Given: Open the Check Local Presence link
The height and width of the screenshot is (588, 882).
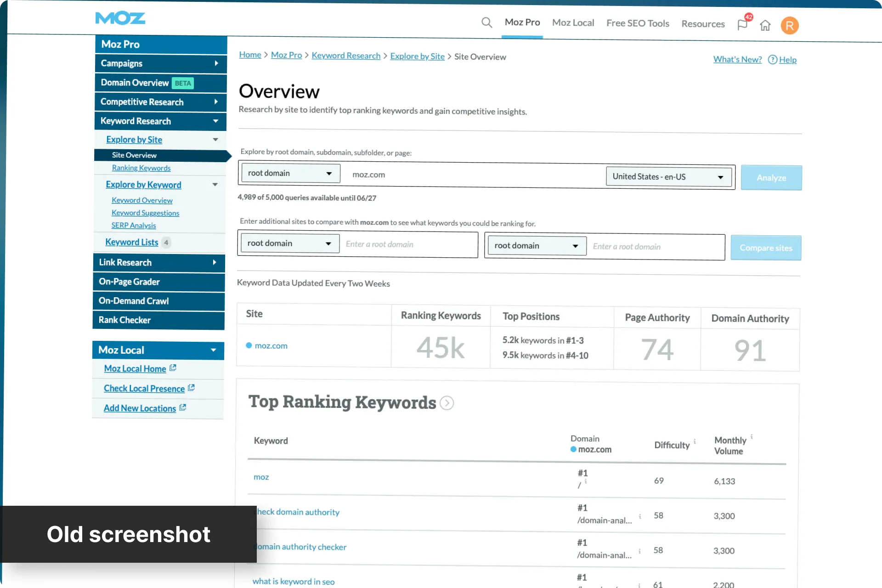Looking at the screenshot, I should (144, 388).
